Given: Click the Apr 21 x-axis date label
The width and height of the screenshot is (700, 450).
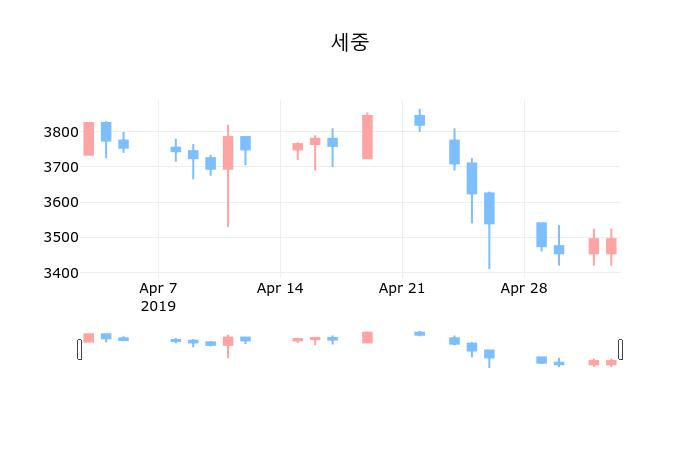Looking at the screenshot, I should [x=402, y=289].
